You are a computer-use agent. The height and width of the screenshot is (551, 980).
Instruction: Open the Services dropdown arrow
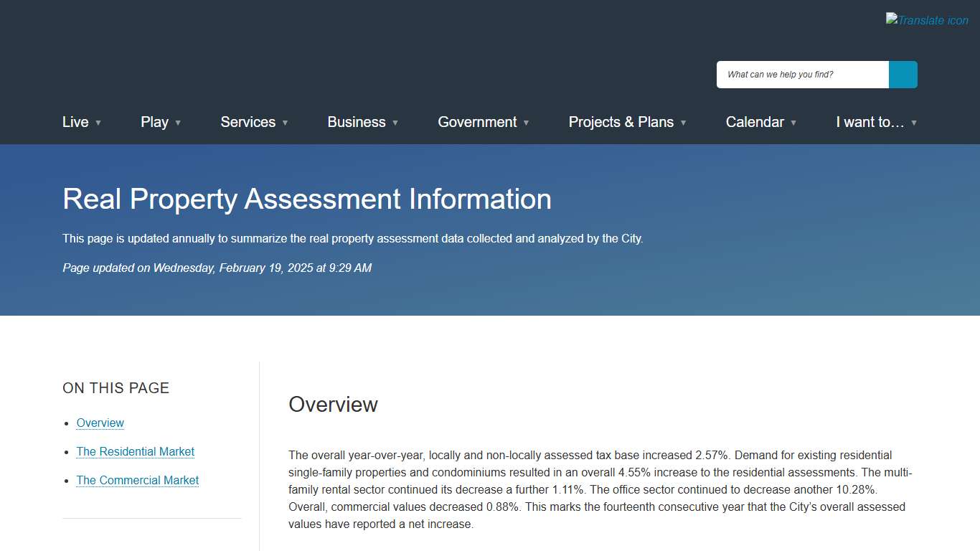[286, 123]
